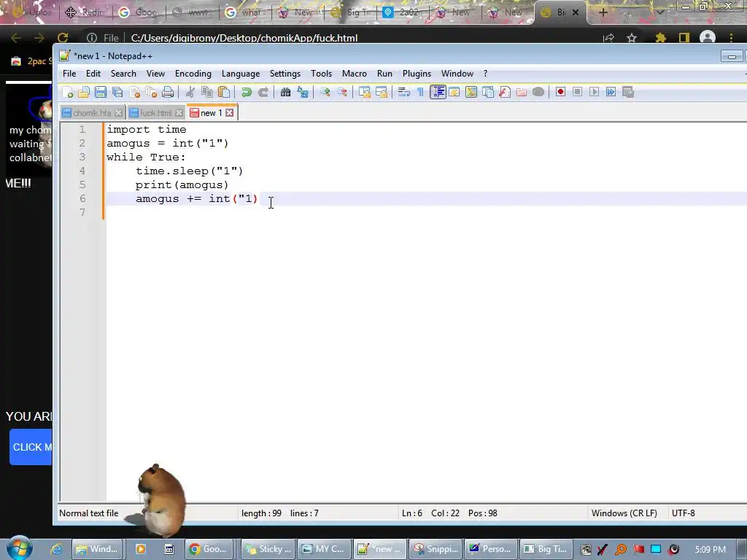Click the UTF-8 encoding status field
Viewport: 747px width, 560px height.
(x=683, y=513)
